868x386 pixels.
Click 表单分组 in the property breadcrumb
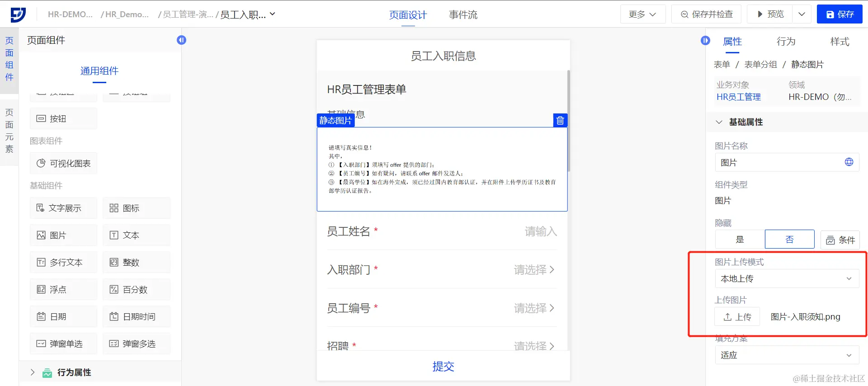coord(761,65)
